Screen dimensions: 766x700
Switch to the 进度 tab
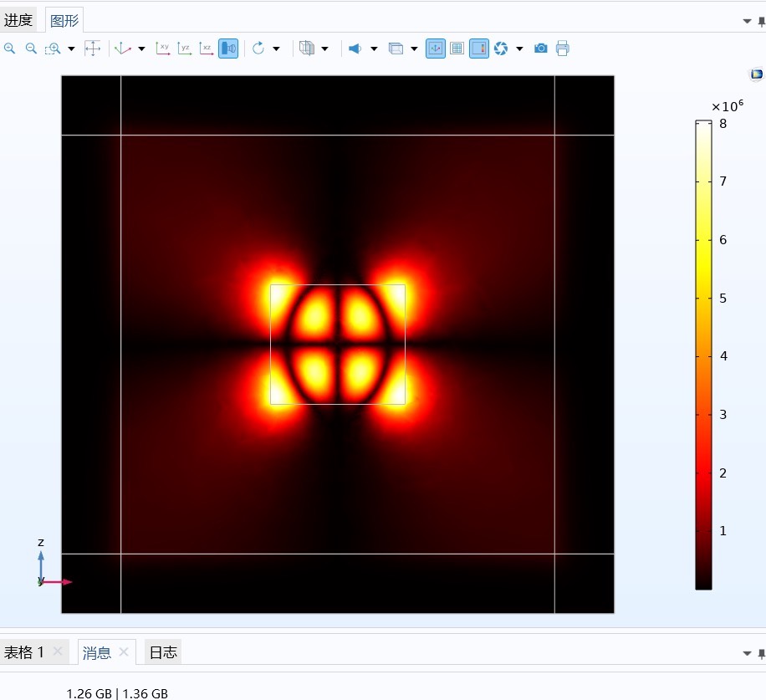18,20
